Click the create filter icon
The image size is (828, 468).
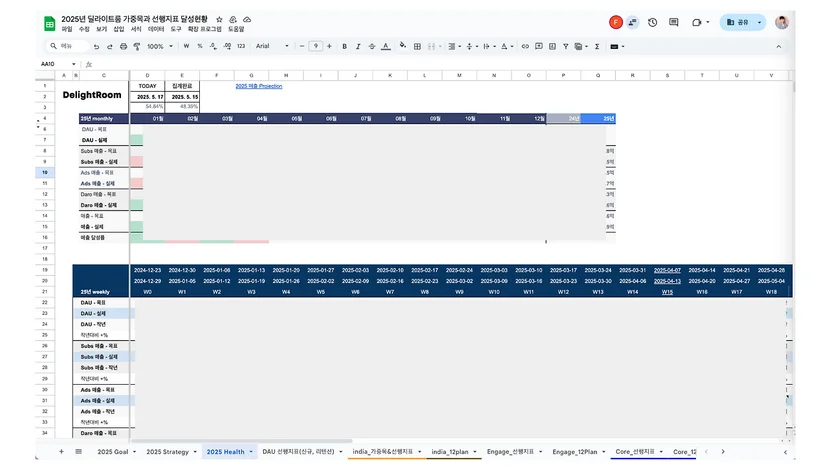(566, 46)
